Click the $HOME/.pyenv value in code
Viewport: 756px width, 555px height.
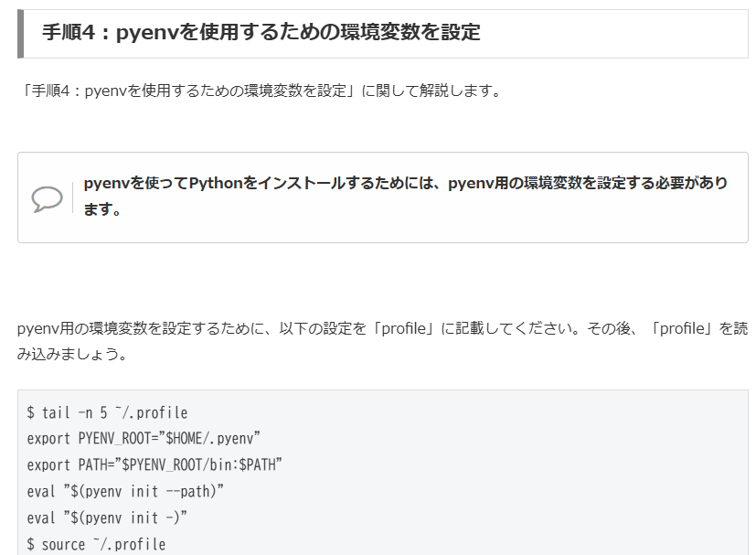213,439
